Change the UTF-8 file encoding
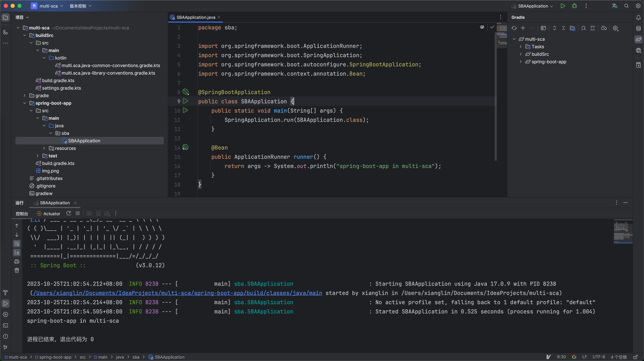The image size is (644, 361). (x=598, y=357)
